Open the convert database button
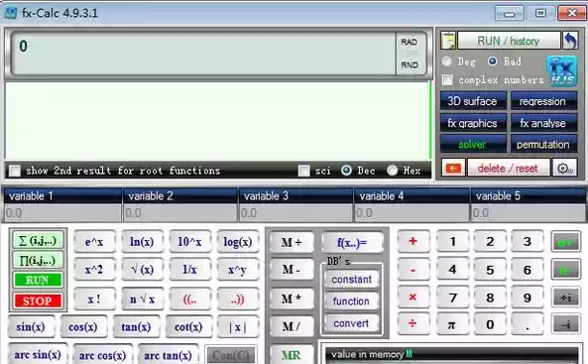This screenshot has height=364, width=588. coord(351,323)
